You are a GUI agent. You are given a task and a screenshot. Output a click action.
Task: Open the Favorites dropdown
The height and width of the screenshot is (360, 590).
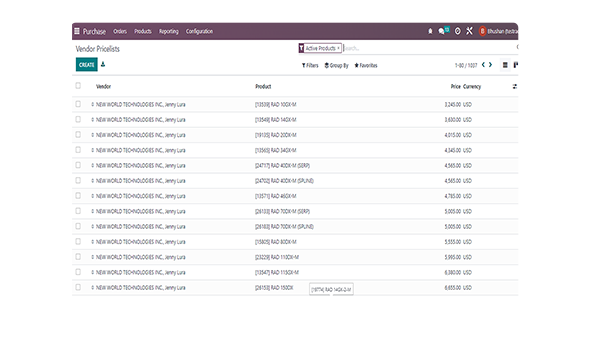366,65
